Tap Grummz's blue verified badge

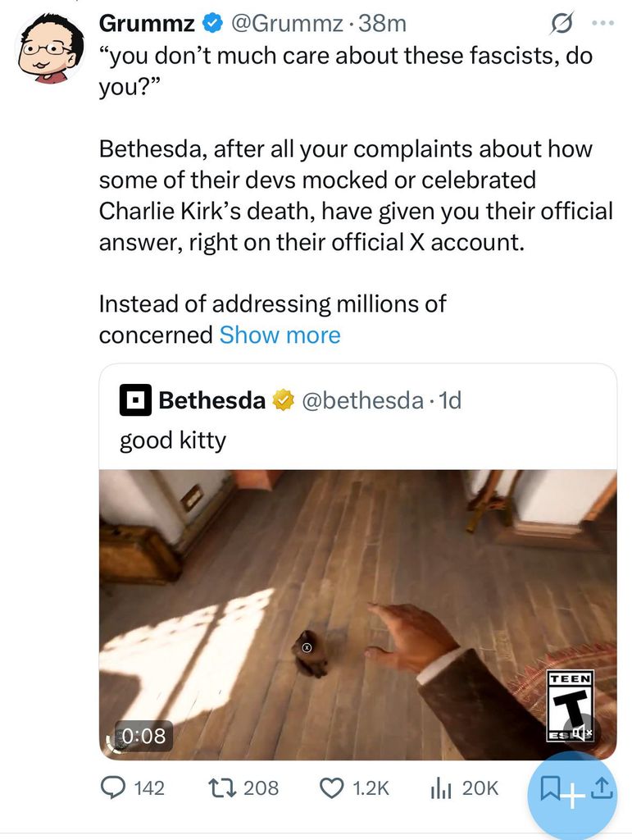click(x=211, y=25)
